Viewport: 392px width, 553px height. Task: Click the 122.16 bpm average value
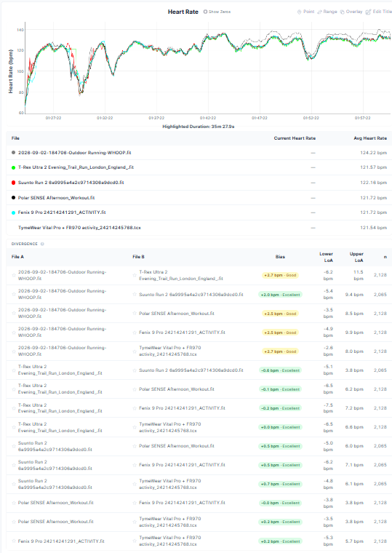point(373,183)
